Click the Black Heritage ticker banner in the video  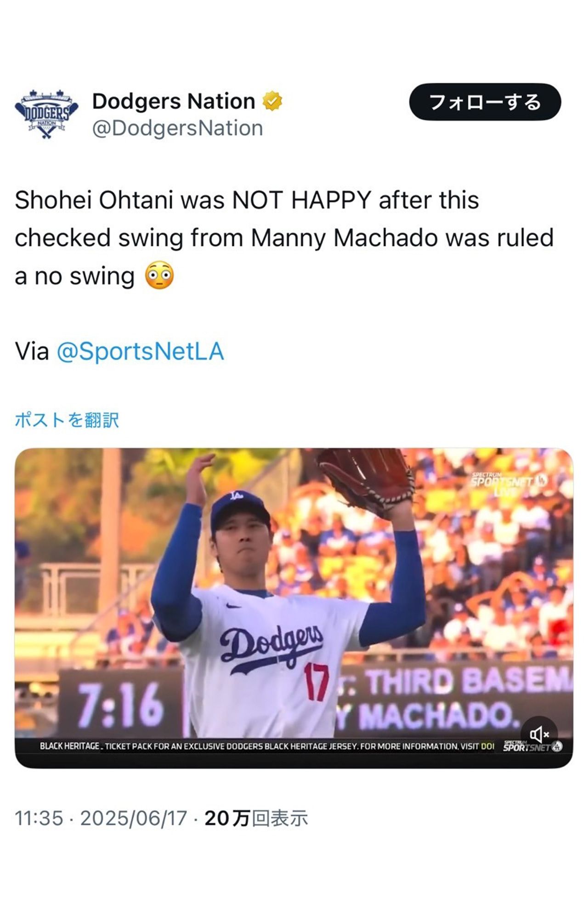(x=266, y=746)
